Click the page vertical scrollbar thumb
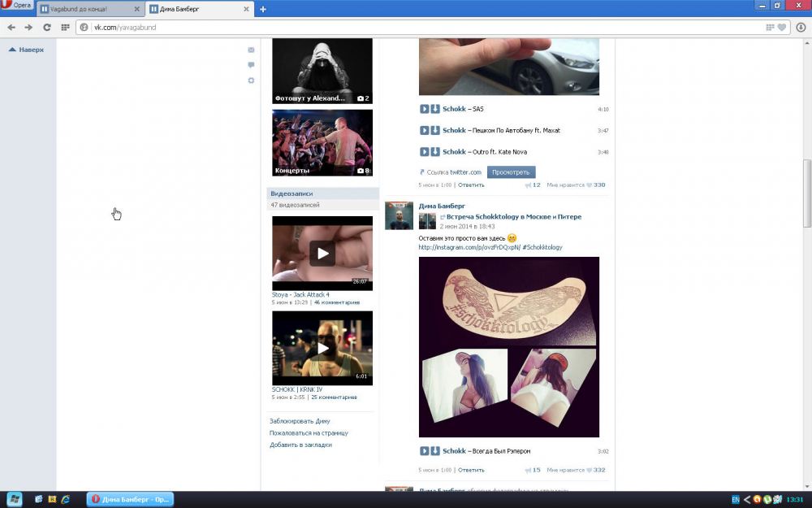The width and height of the screenshot is (812, 508). coord(807,193)
